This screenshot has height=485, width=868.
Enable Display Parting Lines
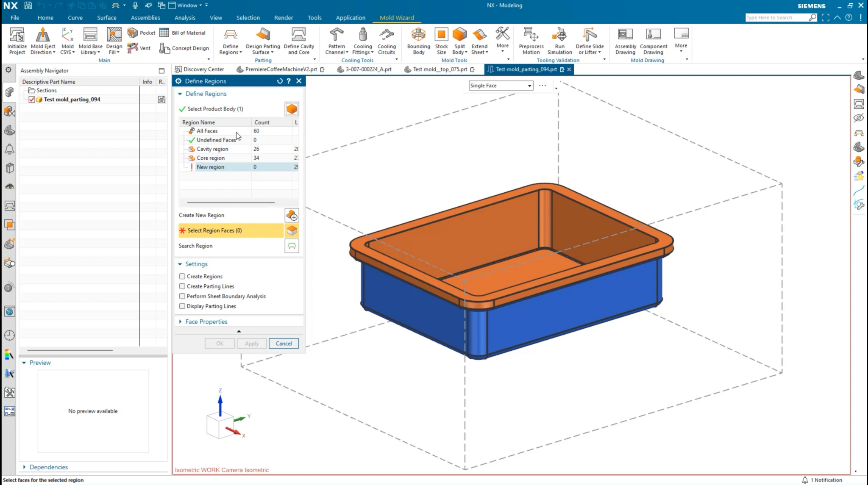pos(182,306)
